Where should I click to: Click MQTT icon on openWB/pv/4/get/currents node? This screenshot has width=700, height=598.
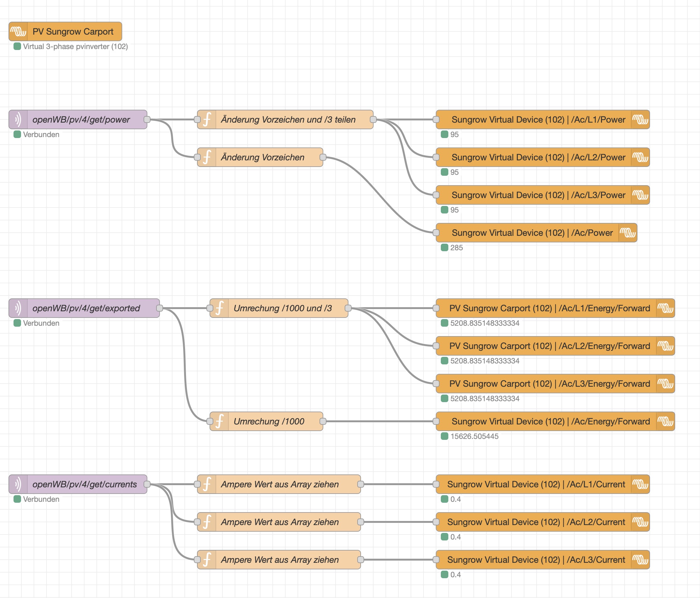point(18,484)
